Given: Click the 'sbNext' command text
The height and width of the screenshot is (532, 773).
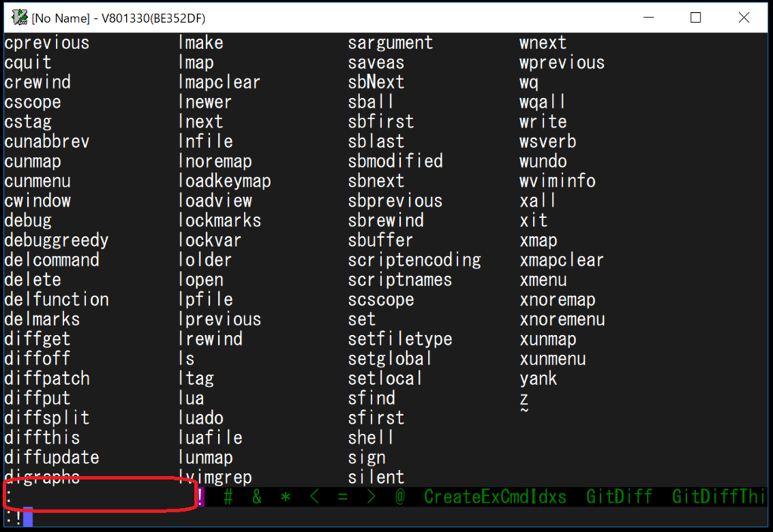Looking at the screenshot, I should point(376,82).
